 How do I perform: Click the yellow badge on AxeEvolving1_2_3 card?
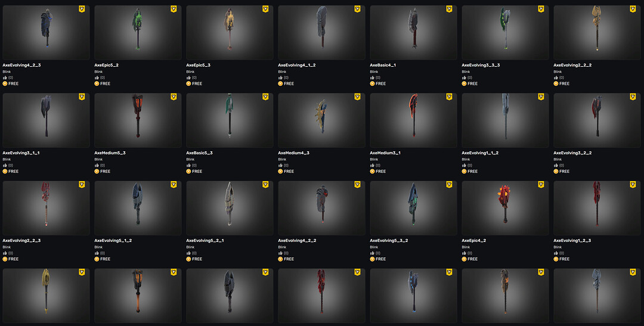coord(633,185)
